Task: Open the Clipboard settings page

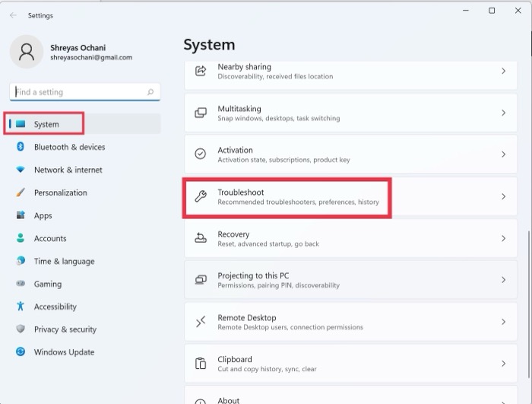Action: 351,363
